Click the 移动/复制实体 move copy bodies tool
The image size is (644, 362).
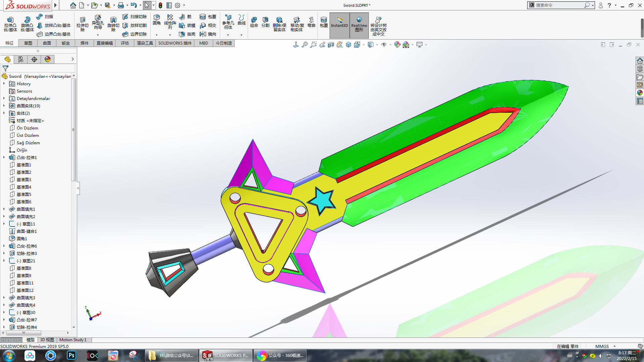[x=297, y=24]
